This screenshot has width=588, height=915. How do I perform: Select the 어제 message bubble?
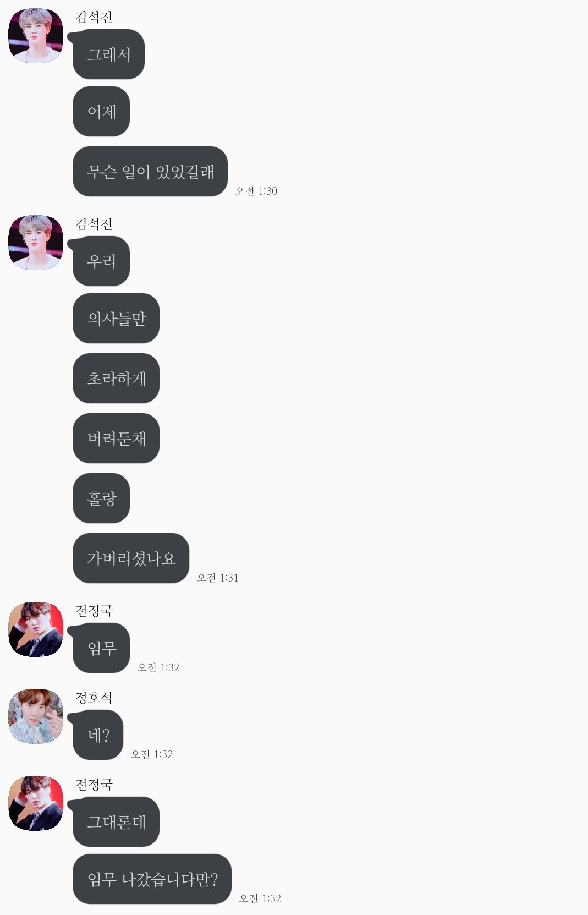coord(101,112)
